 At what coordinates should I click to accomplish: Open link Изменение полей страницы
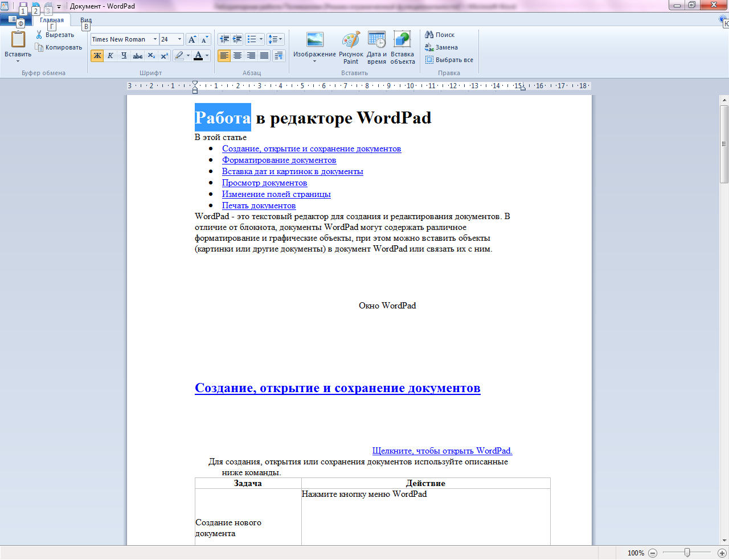[276, 194]
